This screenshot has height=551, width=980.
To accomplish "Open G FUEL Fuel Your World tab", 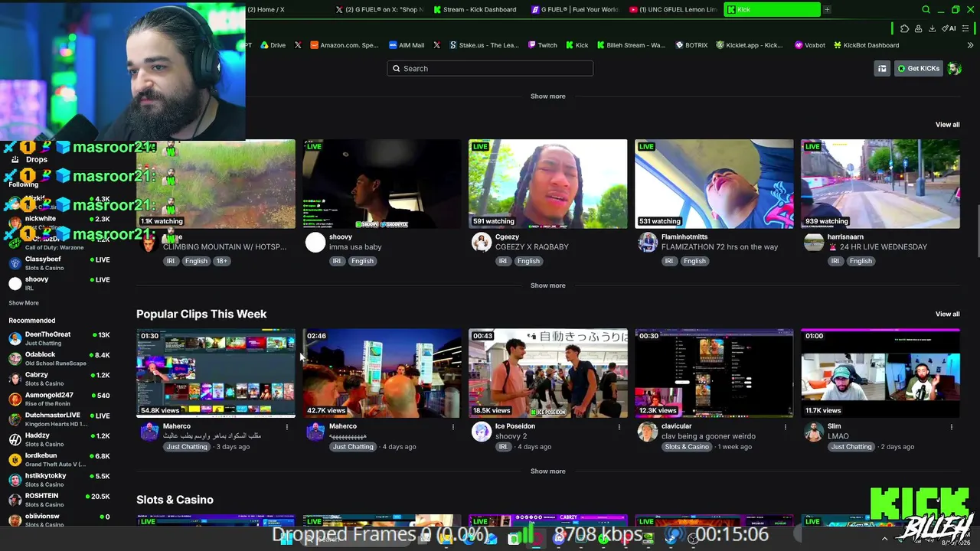I will pyautogui.click(x=574, y=10).
